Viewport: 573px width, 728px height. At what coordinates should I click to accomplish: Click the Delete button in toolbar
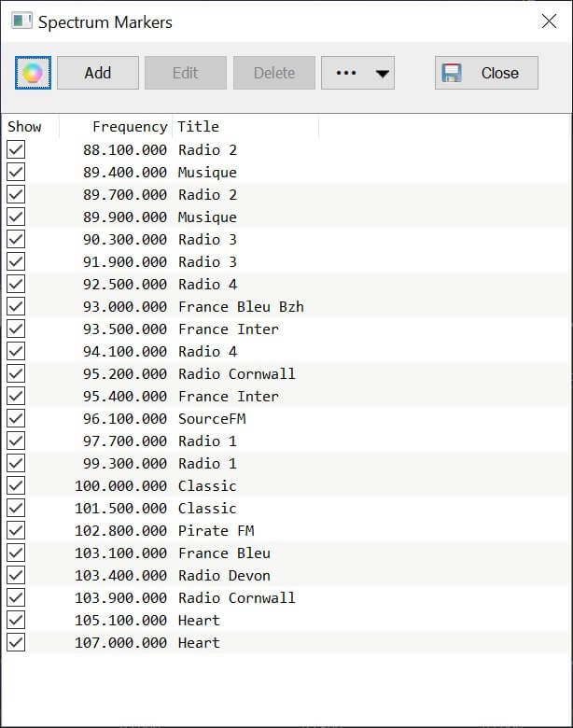274,73
